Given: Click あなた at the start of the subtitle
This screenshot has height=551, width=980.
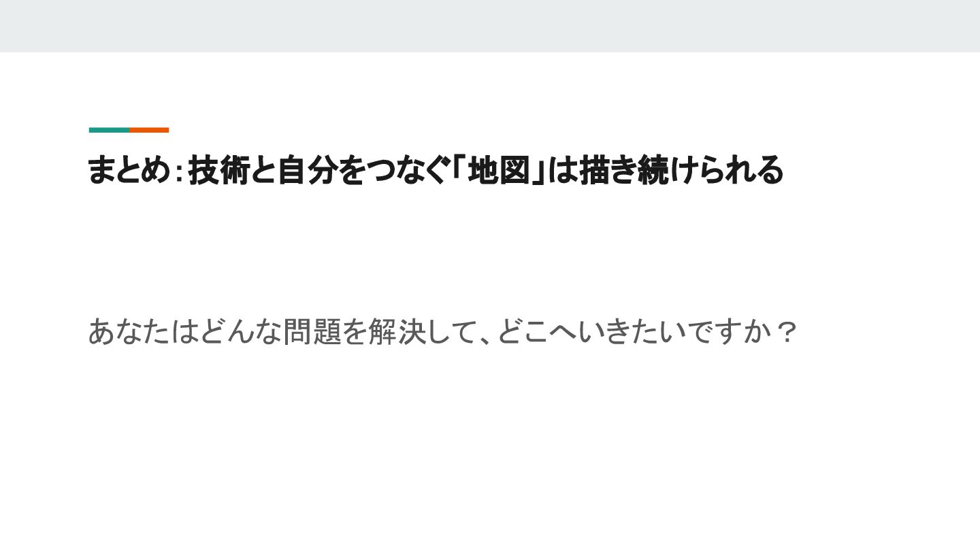Looking at the screenshot, I should coord(129,332).
